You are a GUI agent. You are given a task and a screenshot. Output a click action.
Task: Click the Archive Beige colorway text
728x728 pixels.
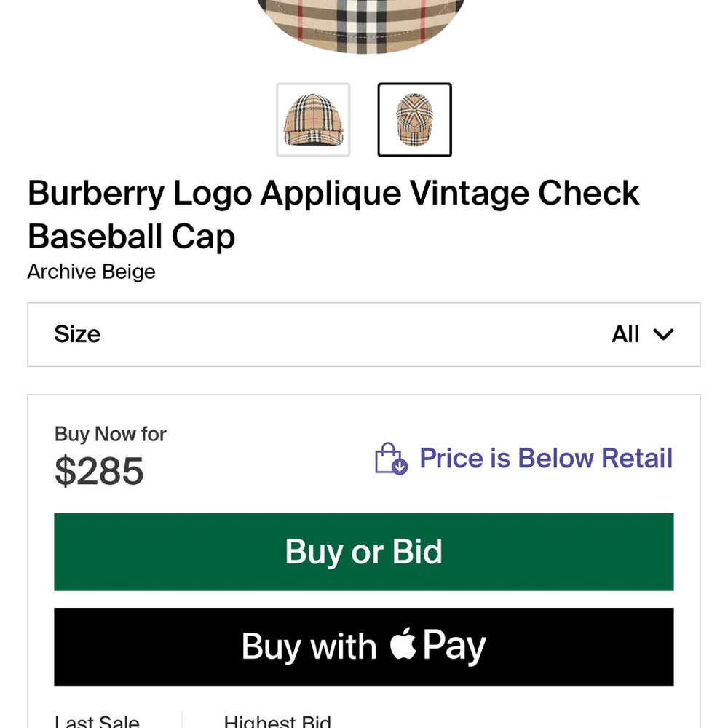[x=91, y=272]
